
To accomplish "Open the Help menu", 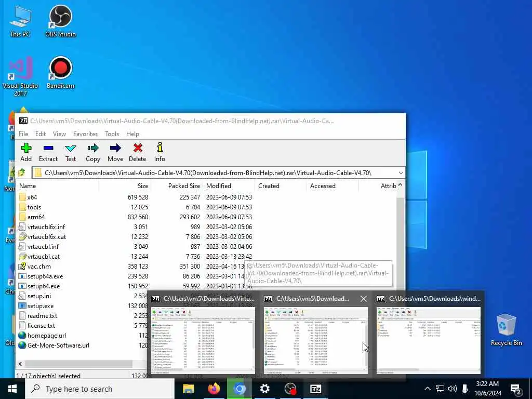I will 132,134.
